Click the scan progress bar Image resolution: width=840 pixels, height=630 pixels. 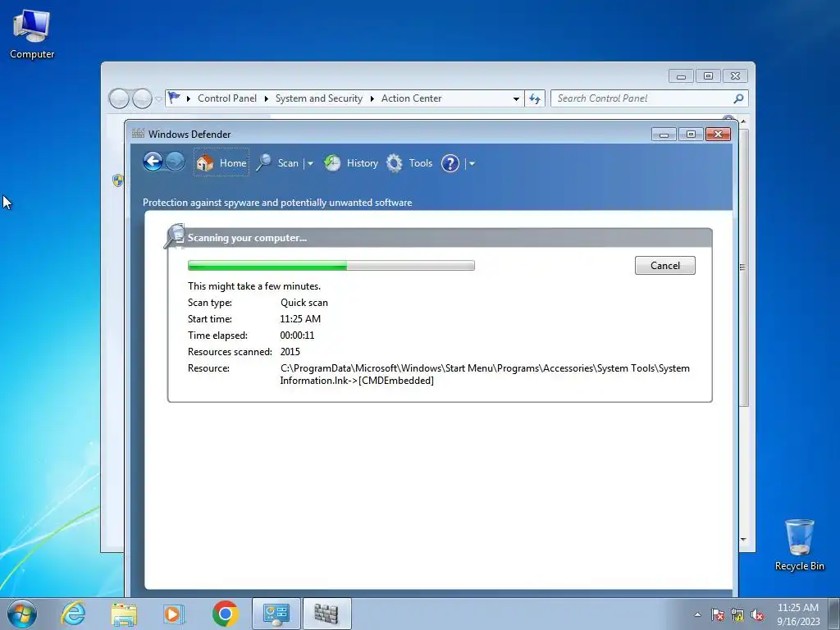(331, 265)
